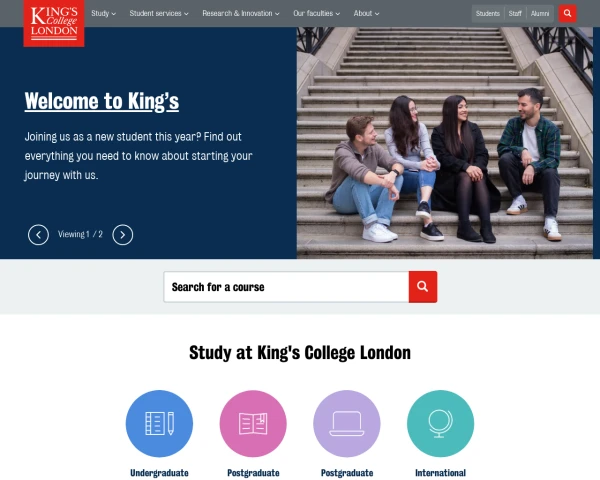Image resolution: width=600 pixels, height=480 pixels.
Task: Select the blue Undergraduate notebook icon
Action: pos(159,423)
